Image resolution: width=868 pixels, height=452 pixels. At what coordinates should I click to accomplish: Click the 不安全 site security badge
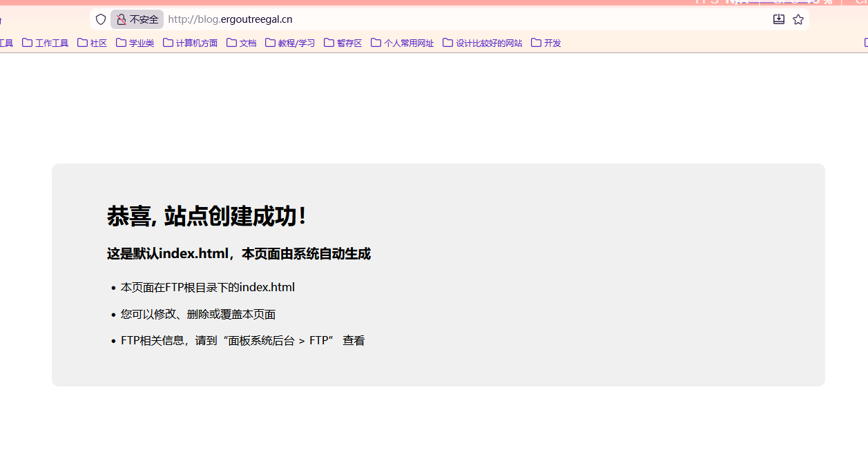pyautogui.click(x=137, y=19)
